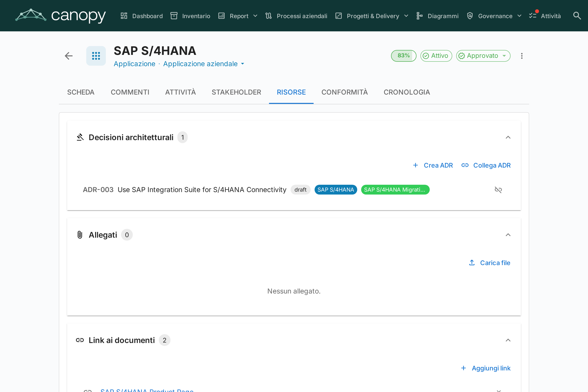Switch to the STAKEHOLDER tab

(236, 92)
